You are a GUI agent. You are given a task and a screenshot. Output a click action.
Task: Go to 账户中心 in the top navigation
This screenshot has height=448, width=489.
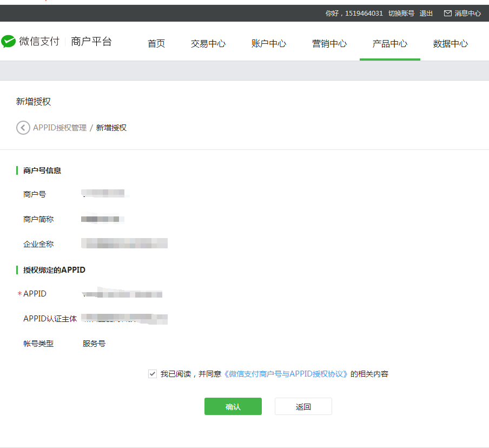coord(269,44)
